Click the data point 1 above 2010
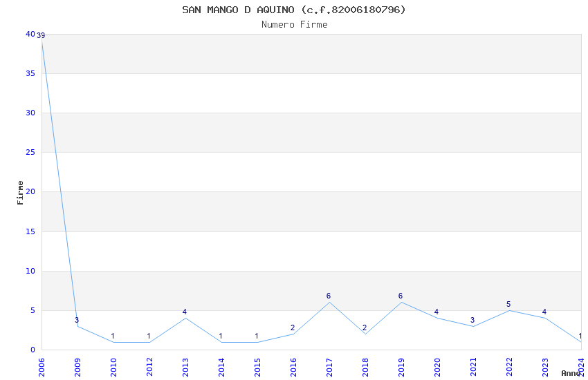The image size is (588, 380). (113, 336)
